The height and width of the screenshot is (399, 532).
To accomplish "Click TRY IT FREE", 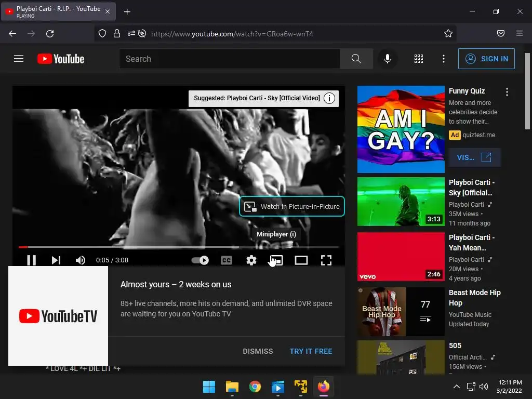I will [311, 351].
